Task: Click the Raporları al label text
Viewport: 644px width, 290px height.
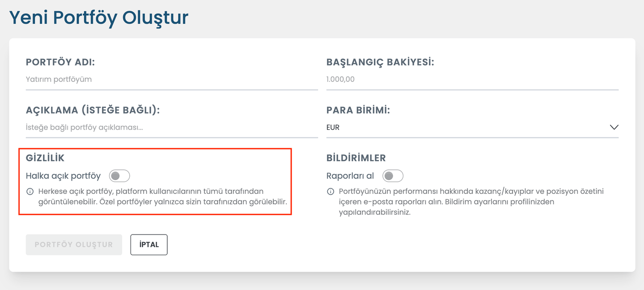Action: (x=350, y=176)
